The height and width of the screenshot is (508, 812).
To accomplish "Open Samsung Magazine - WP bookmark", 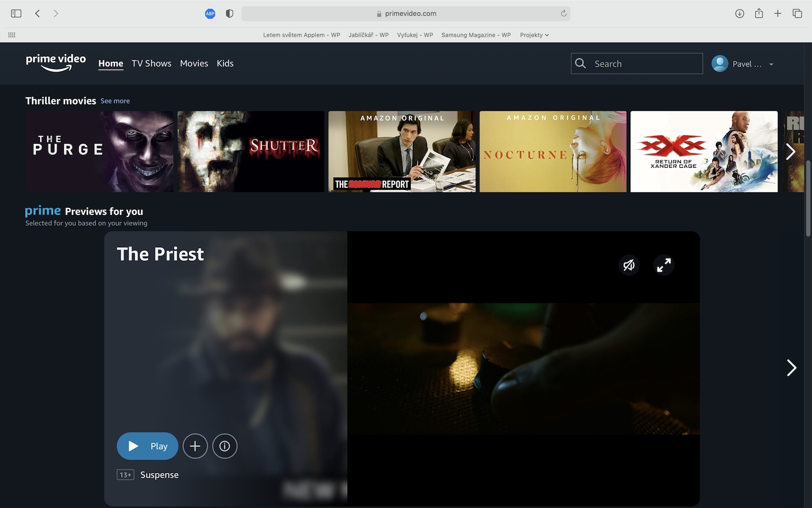I will tap(476, 35).
